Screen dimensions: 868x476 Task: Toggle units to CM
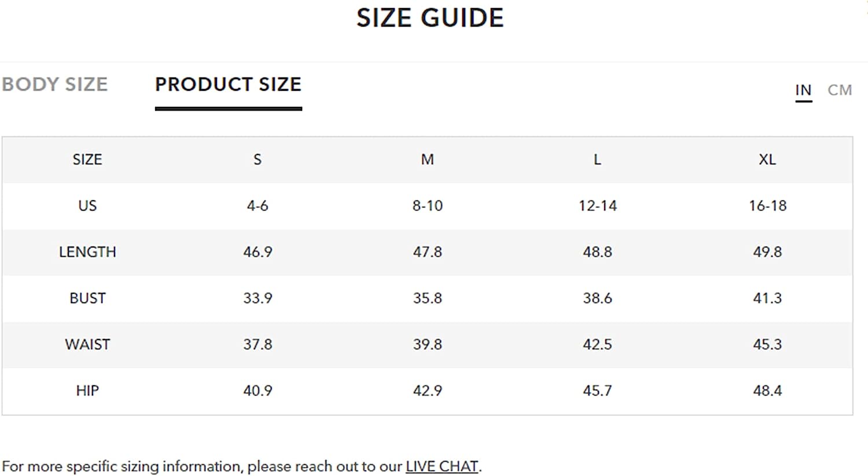click(840, 90)
